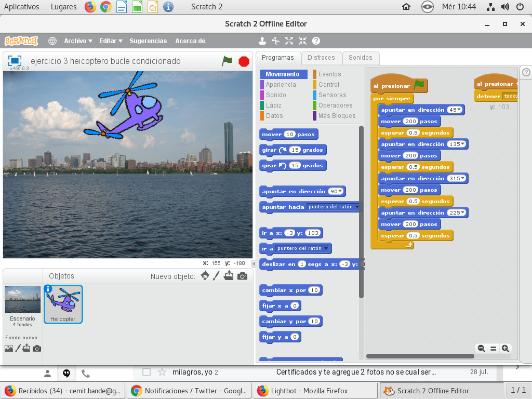The image size is (532, 399).
Task: Select the Más Bloques category
Action: coord(337,116)
